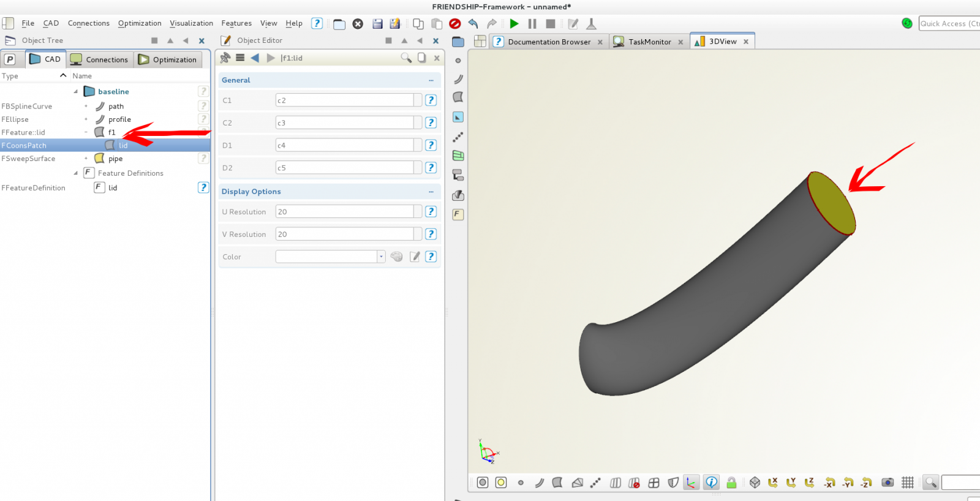Collapse the baseline tree node
The width and height of the screenshot is (980, 501).
point(76,92)
